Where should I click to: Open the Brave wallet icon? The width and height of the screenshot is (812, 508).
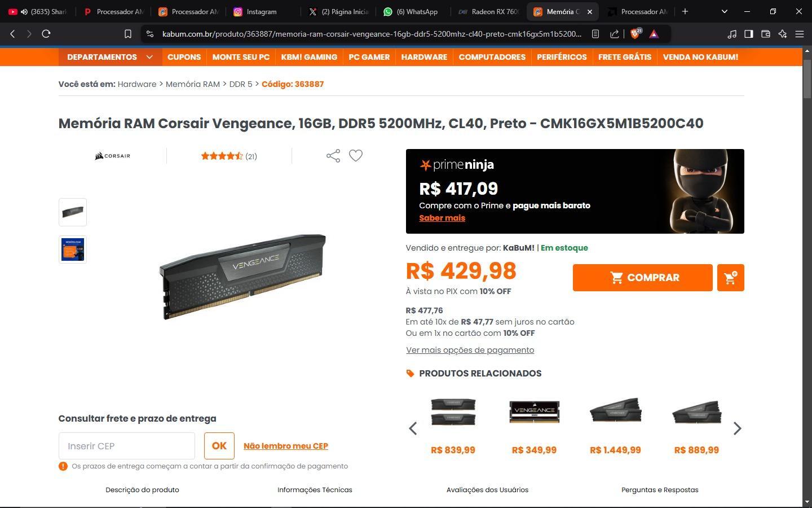766,34
